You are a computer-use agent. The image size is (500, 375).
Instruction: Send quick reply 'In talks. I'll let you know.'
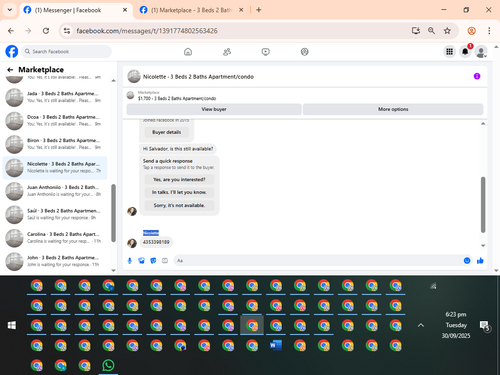[x=179, y=192]
